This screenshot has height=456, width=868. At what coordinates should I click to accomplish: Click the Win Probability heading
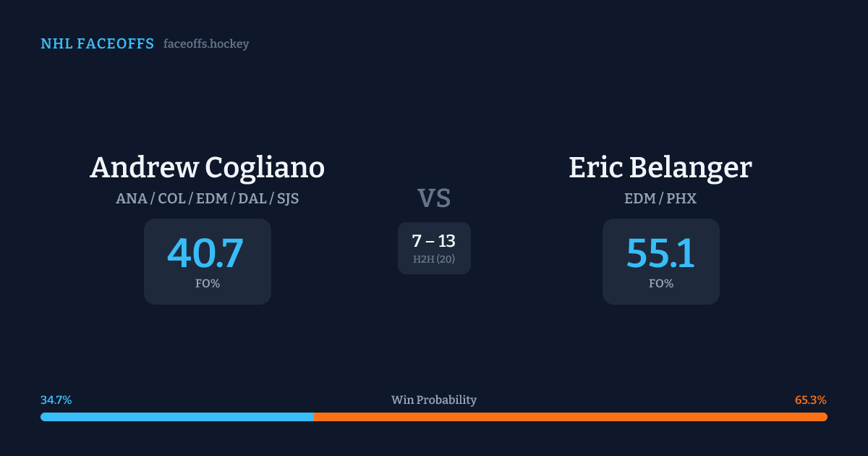[434, 400]
